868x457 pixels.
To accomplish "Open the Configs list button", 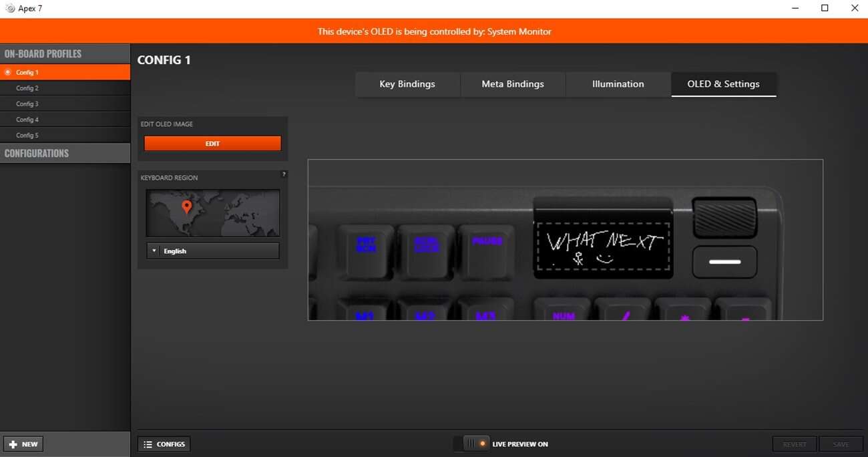I will [x=164, y=444].
